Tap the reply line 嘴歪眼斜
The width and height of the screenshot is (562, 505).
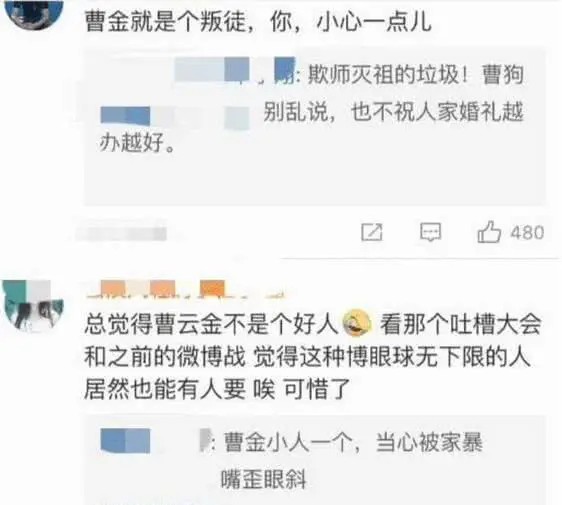263,479
